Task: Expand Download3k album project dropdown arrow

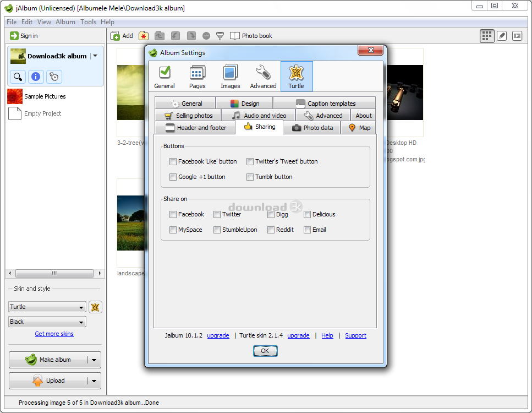Action: tap(96, 56)
